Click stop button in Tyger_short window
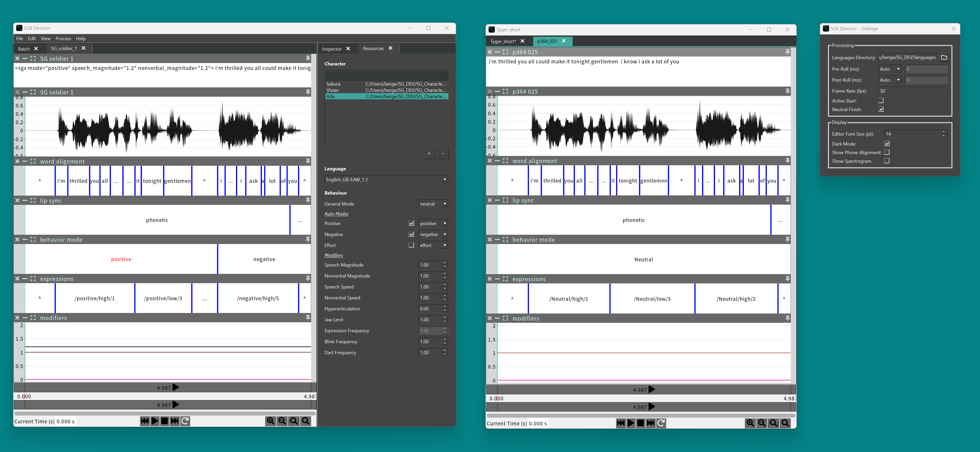980x452 pixels. 641,423
